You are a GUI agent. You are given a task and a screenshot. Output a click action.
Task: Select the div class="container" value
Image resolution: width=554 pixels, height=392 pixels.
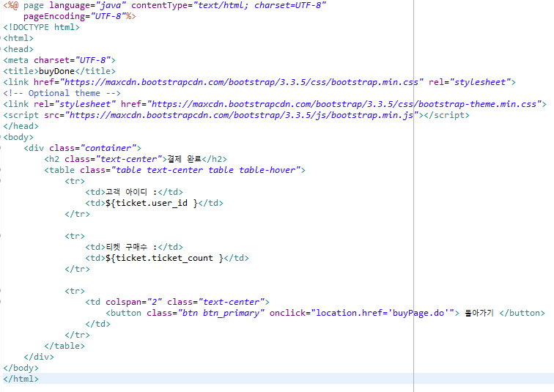coord(108,148)
